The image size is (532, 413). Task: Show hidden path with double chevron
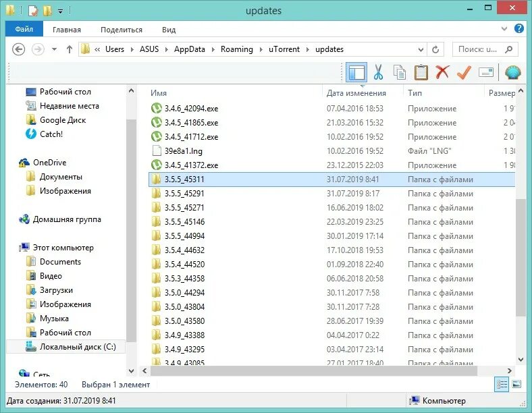(97, 49)
